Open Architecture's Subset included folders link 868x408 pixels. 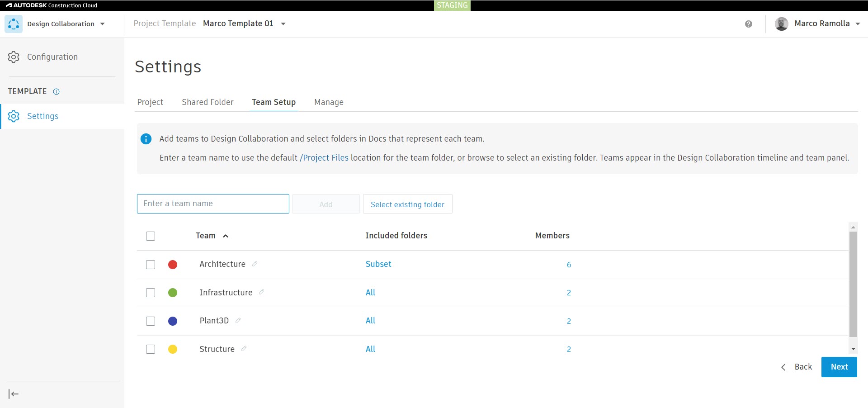pyautogui.click(x=378, y=264)
